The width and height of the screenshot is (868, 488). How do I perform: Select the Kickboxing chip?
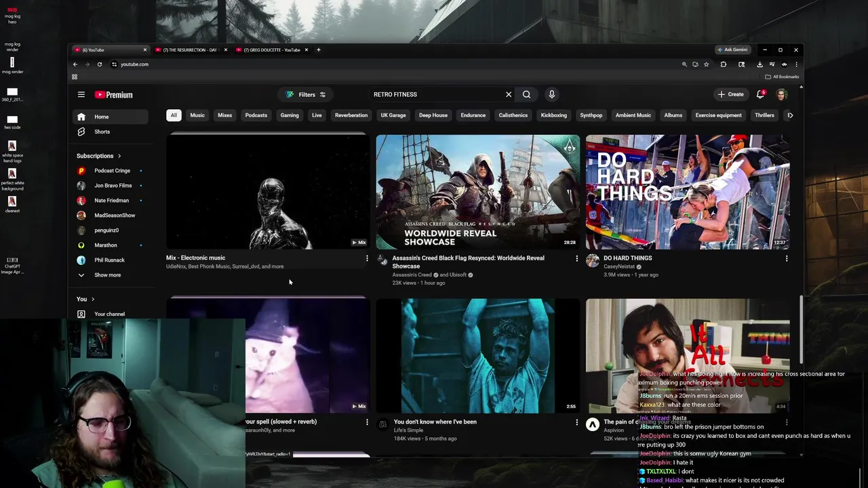point(554,115)
